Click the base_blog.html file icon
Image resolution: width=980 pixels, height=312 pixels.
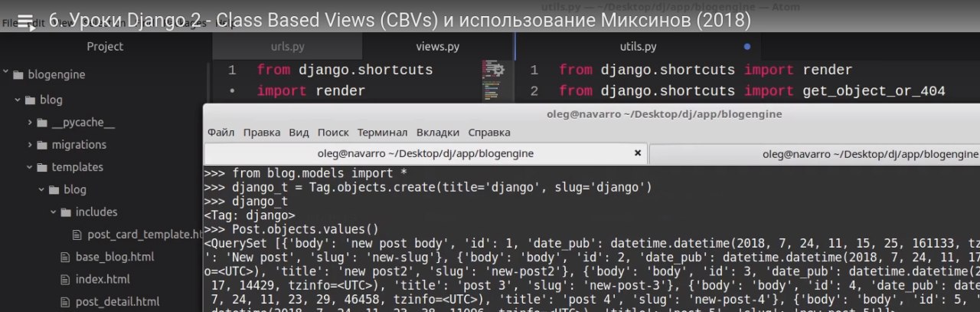pos(65,257)
